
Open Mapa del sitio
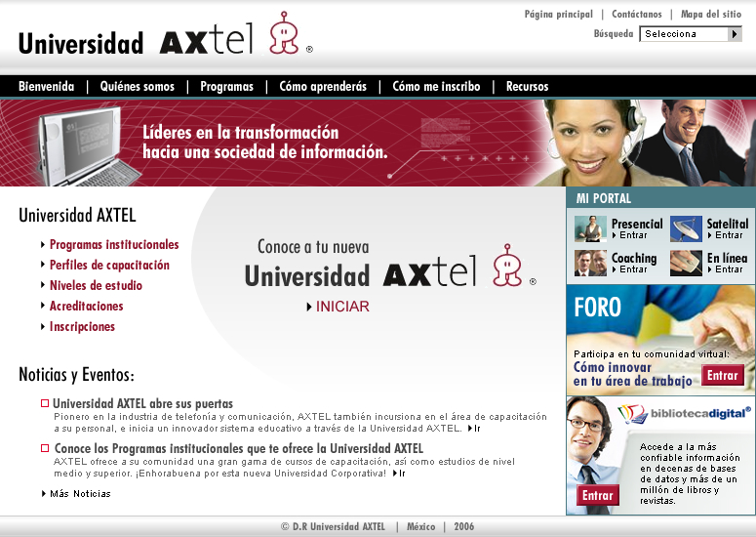711,14
